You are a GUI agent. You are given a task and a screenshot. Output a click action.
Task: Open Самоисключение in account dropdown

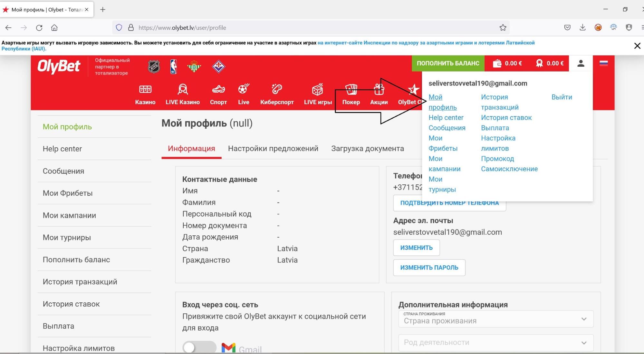509,169
